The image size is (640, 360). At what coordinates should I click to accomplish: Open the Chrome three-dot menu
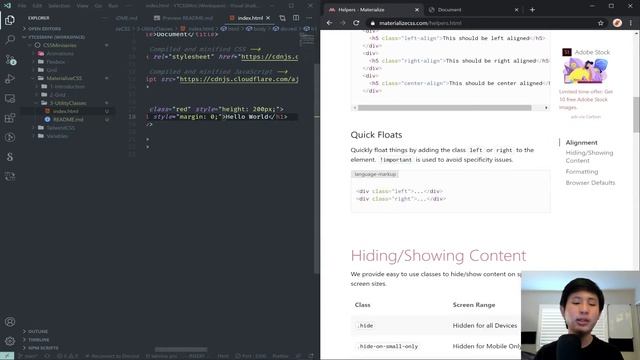click(631, 23)
